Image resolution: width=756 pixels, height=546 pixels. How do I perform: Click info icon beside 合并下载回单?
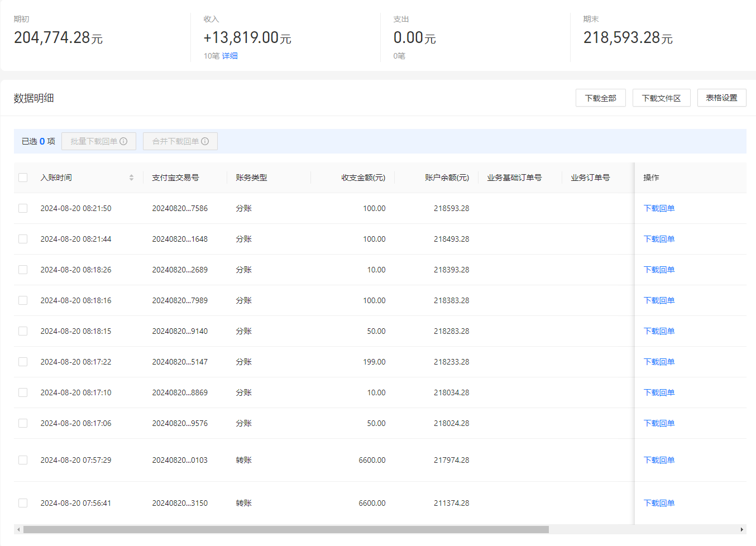click(x=205, y=141)
